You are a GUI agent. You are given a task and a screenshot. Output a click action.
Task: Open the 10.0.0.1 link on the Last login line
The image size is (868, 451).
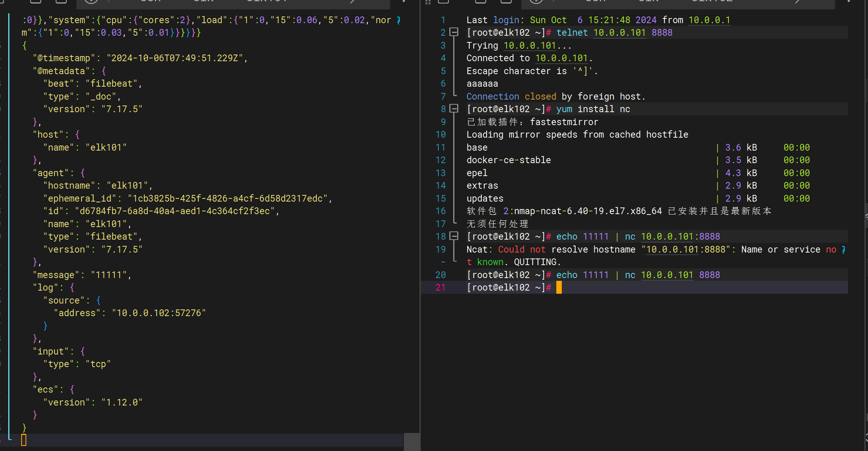(709, 20)
